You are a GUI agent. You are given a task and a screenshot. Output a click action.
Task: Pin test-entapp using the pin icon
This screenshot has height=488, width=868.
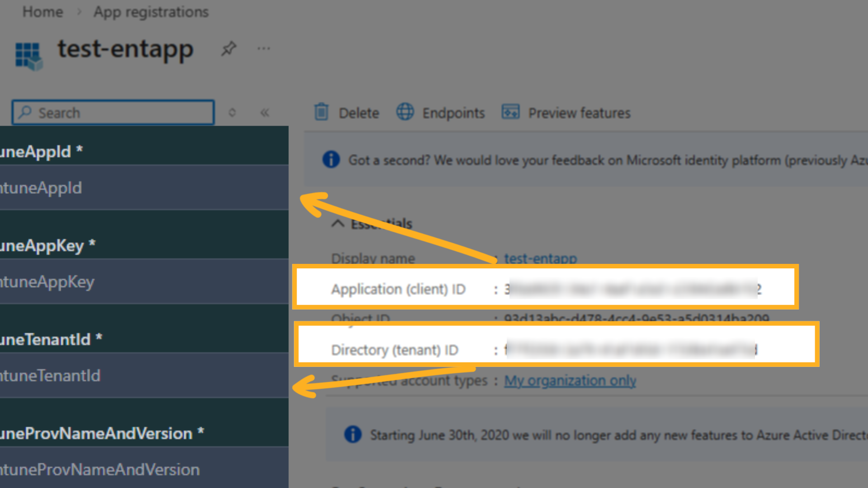(228, 48)
